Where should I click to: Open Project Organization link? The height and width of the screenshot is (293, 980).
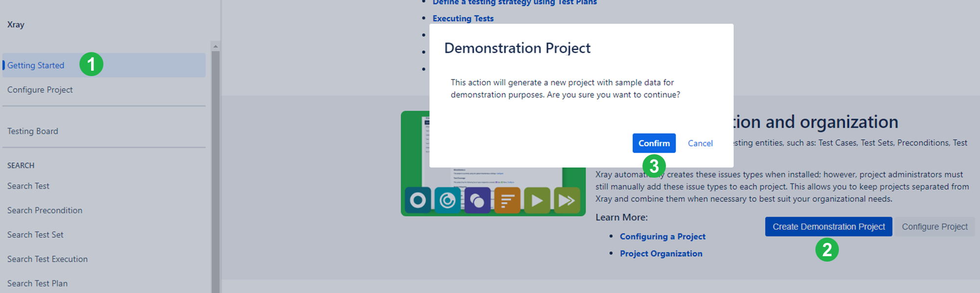(661, 254)
